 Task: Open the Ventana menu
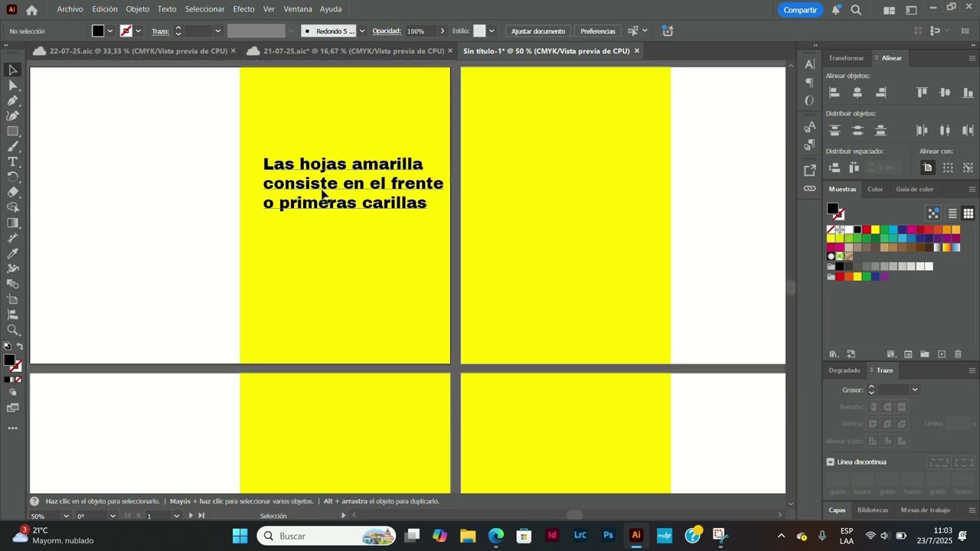click(x=298, y=9)
